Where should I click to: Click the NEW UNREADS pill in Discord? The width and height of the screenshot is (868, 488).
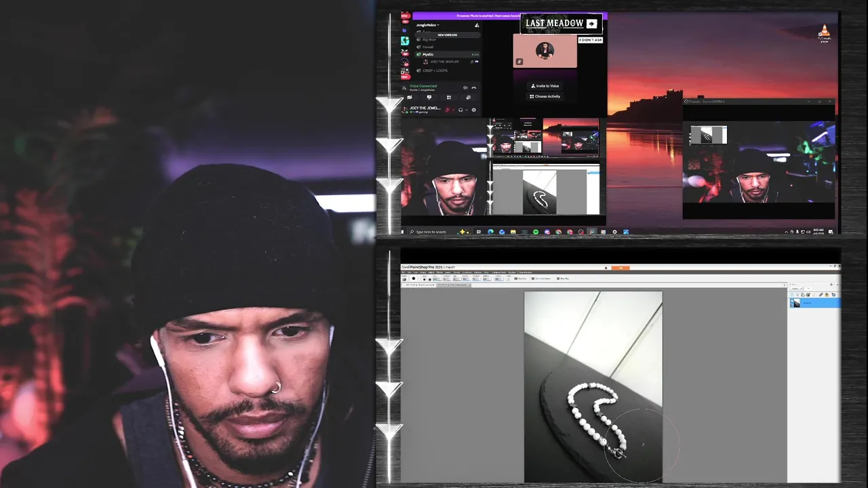(x=448, y=35)
